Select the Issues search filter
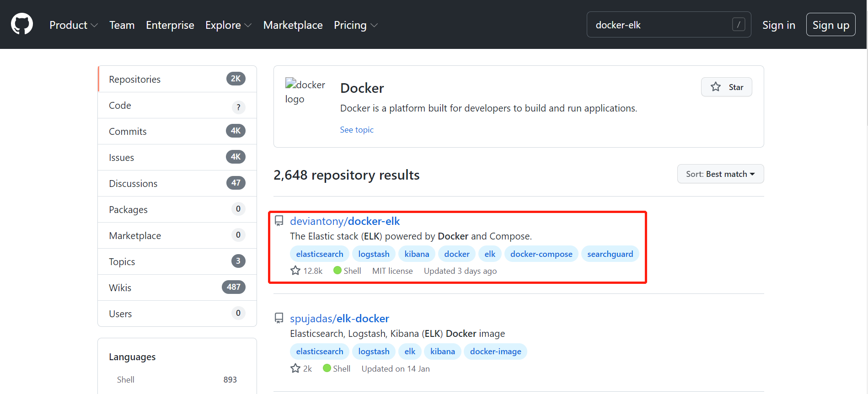This screenshot has height=394, width=868. [177, 157]
